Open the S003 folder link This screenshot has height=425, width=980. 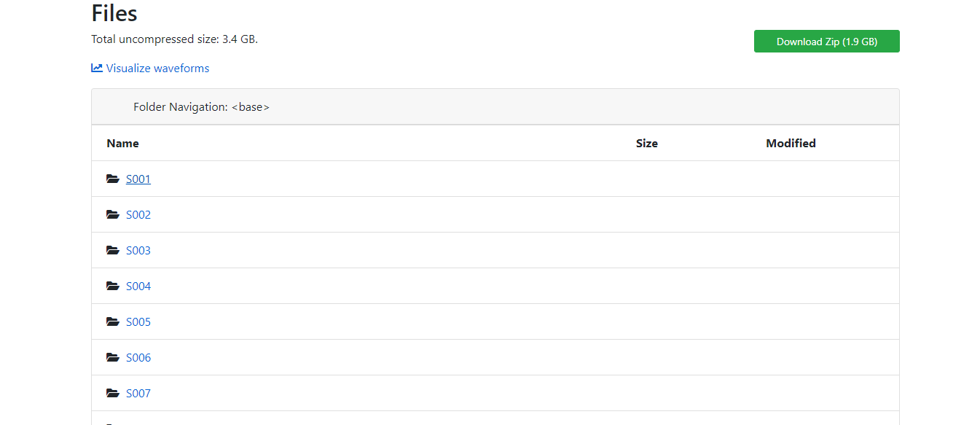(138, 250)
